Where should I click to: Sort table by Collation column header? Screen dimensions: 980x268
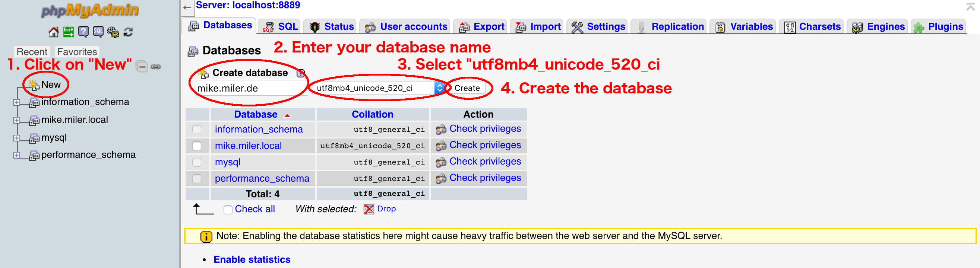click(x=372, y=114)
